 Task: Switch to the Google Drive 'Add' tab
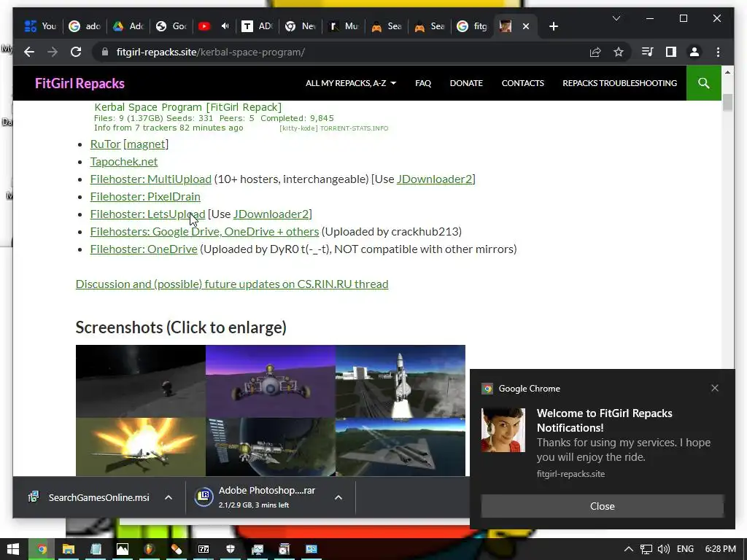[x=128, y=26]
